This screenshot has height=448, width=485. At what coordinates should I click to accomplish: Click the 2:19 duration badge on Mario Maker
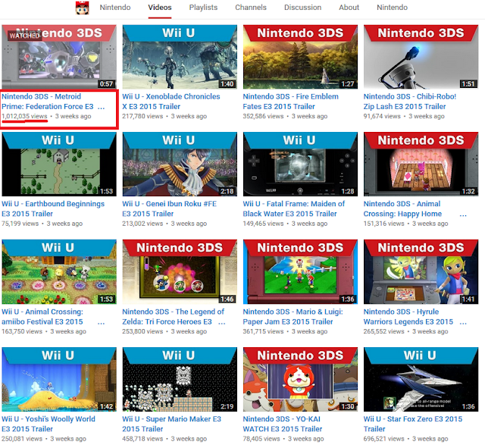point(227,406)
